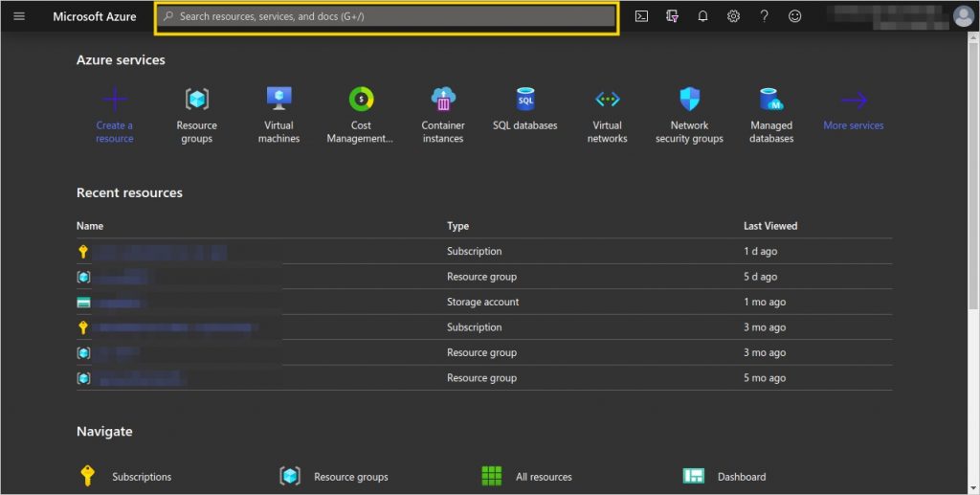The width and height of the screenshot is (980, 495).
Task: Select the '5 mo ago' last viewed cell
Action: [x=765, y=378]
